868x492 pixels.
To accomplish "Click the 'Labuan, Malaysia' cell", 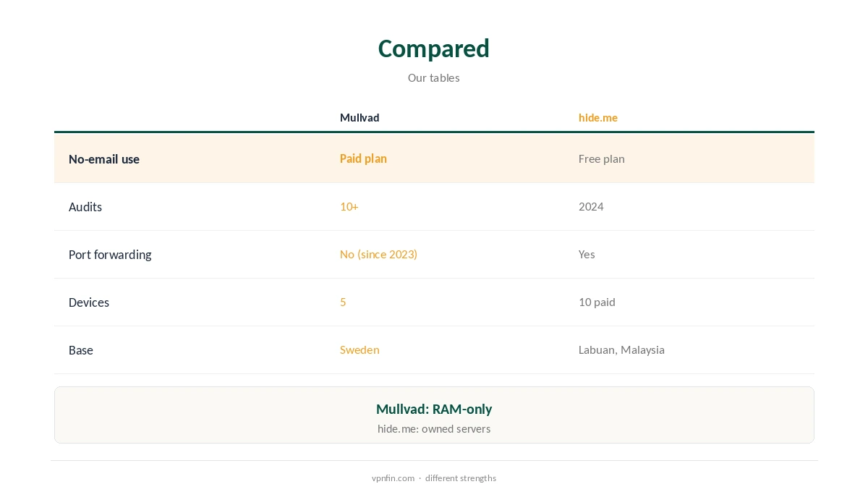I will coord(621,349).
